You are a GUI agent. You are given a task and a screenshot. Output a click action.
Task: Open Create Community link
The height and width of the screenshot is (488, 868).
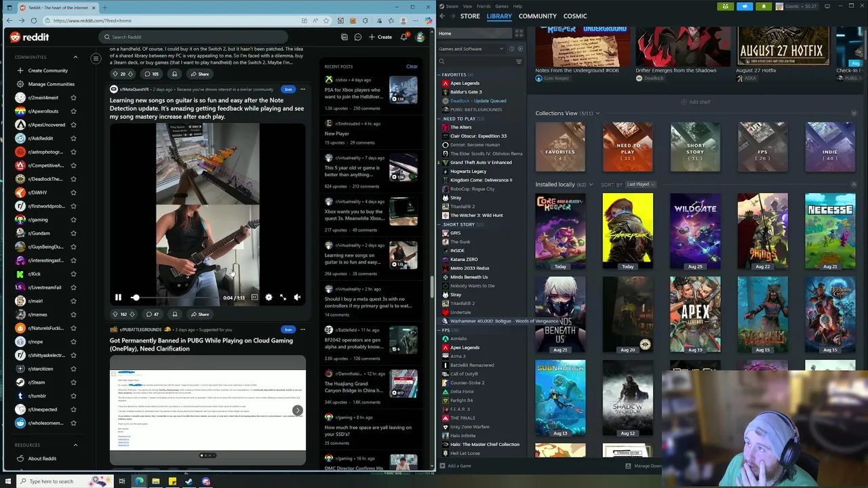[x=47, y=70]
